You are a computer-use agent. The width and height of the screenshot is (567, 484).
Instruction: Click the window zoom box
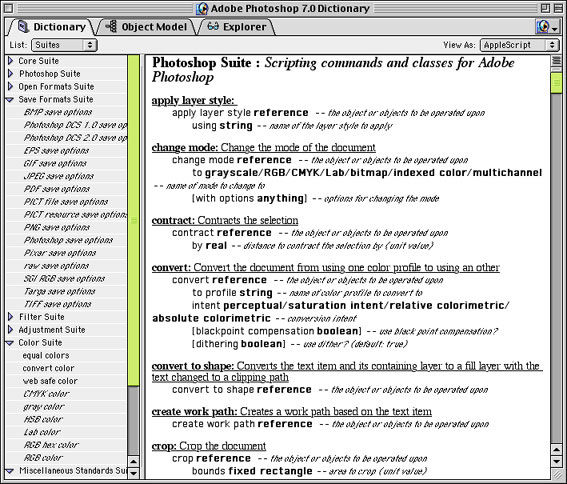tap(545, 8)
